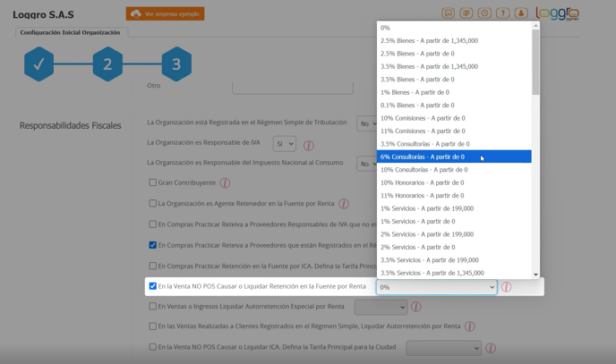Check Reteiva a Proveedores Responsables de IVA

tap(153, 224)
